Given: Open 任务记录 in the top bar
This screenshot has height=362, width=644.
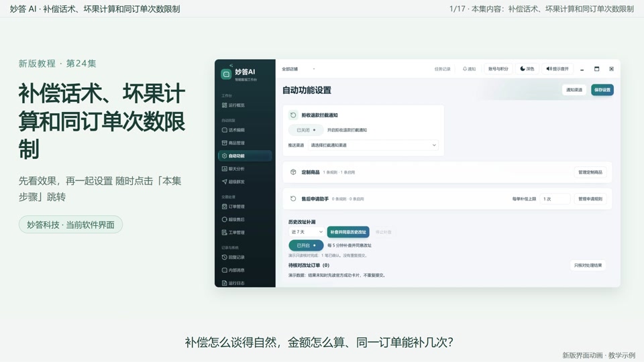Looking at the screenshot, I should click(x=442, y=69).
